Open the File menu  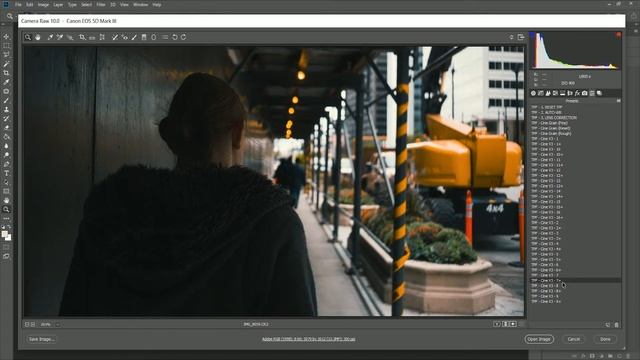(x=18, y=4)
